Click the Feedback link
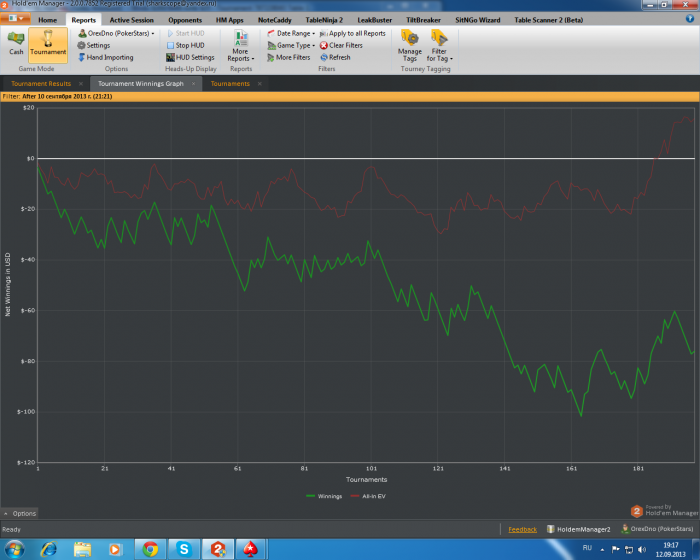Image resolution: width=700 pixels, height=560 pixels. (522, 530)
